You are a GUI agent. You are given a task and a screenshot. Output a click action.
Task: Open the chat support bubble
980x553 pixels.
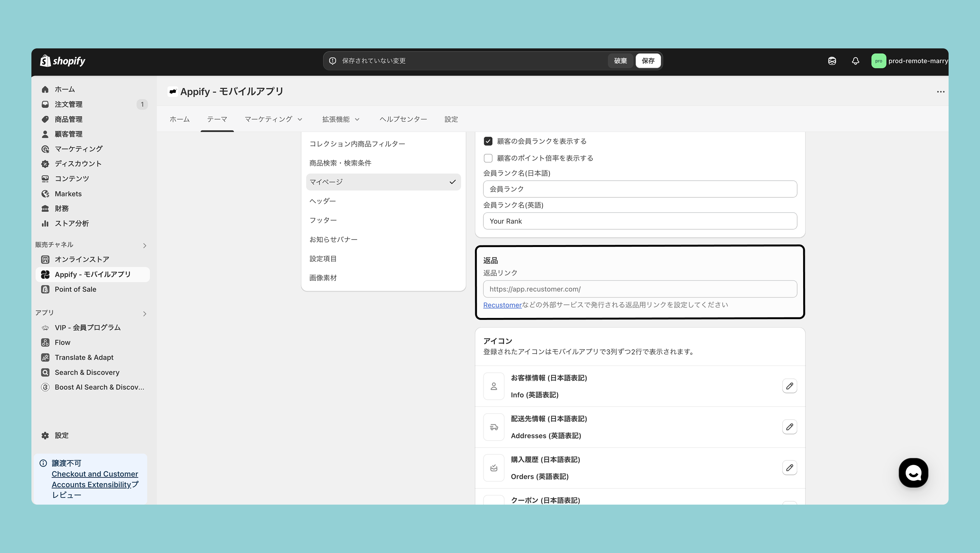913,473
